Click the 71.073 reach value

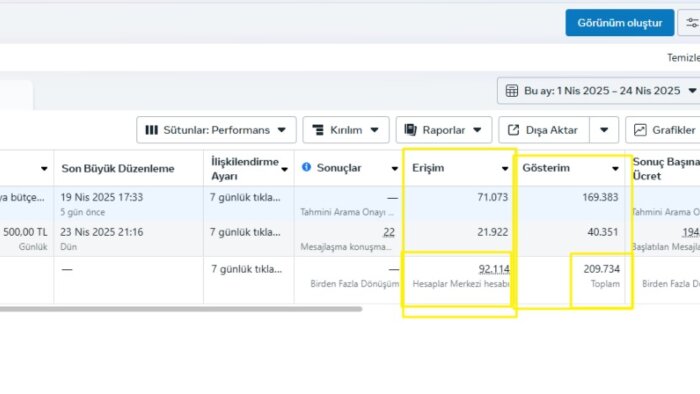(x=492, y=197)
